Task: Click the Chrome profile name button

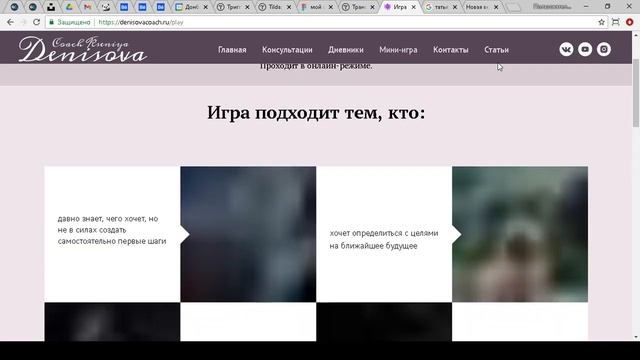Action: [552, 7]
